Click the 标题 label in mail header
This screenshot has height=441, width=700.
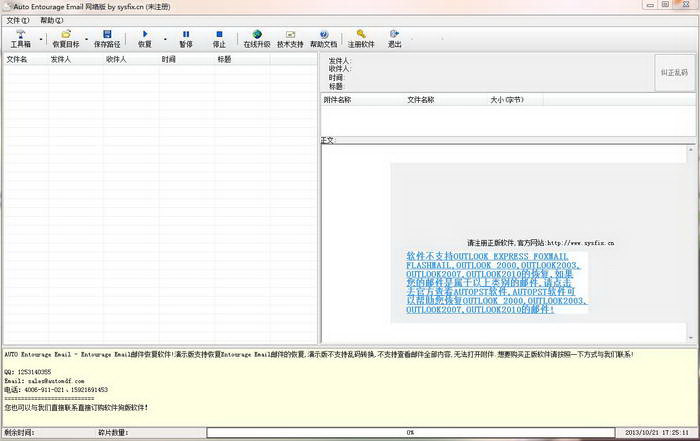pos(337,86)
